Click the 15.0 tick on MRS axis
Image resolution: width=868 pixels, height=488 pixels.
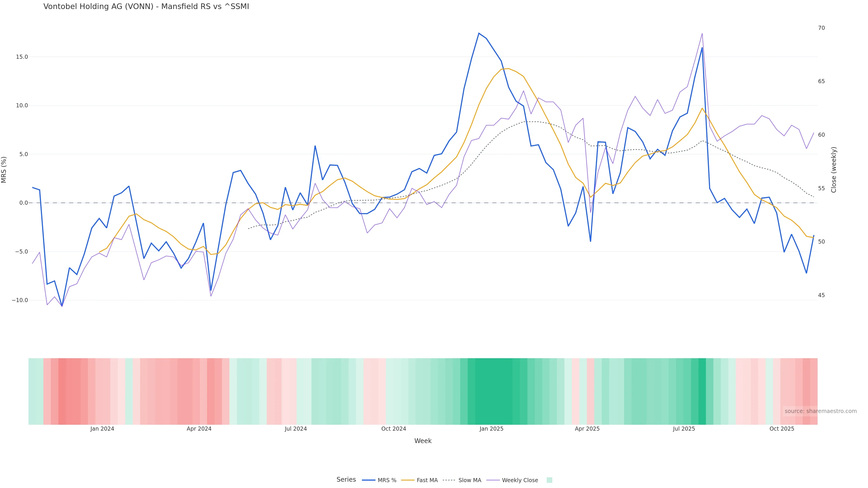[x=22, y=57]
